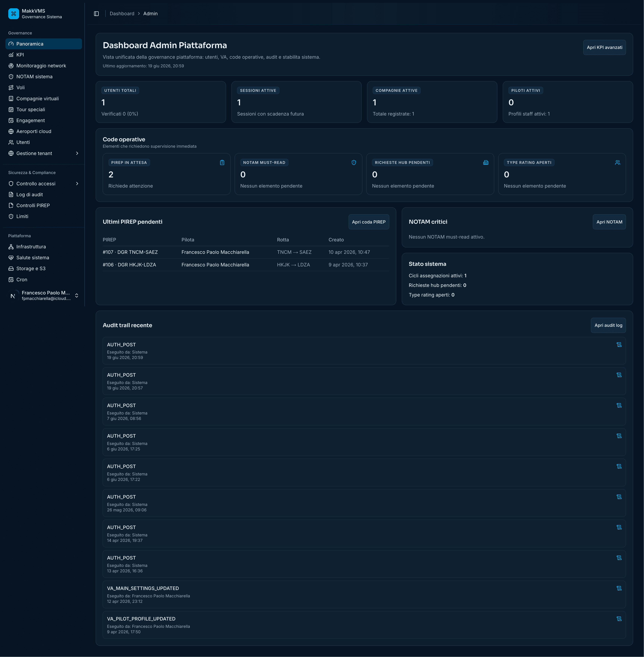Click the Admin breadcrumb

[150, 14]
